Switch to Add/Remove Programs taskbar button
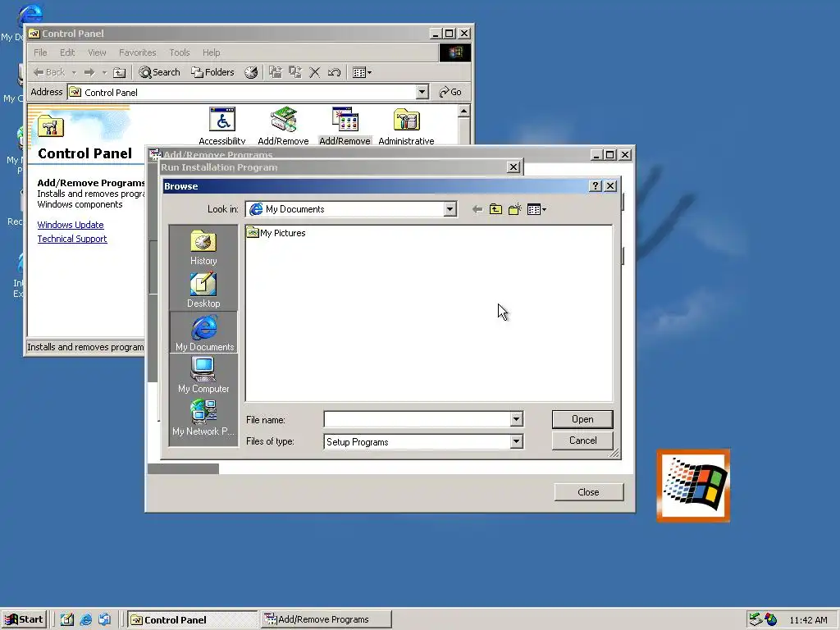The height and width of the screenshot is (630, 840). coord(326,620)
